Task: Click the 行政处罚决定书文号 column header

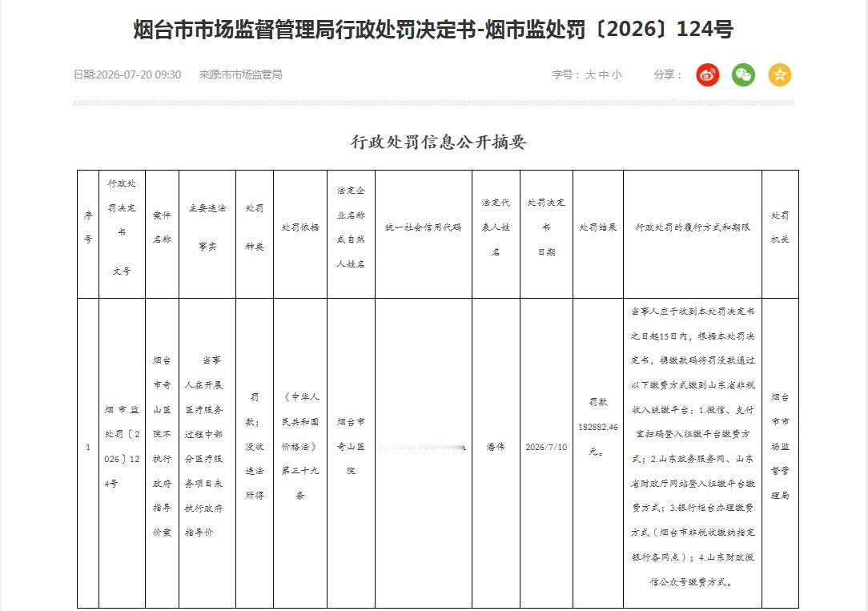Action: pos(122,234)
